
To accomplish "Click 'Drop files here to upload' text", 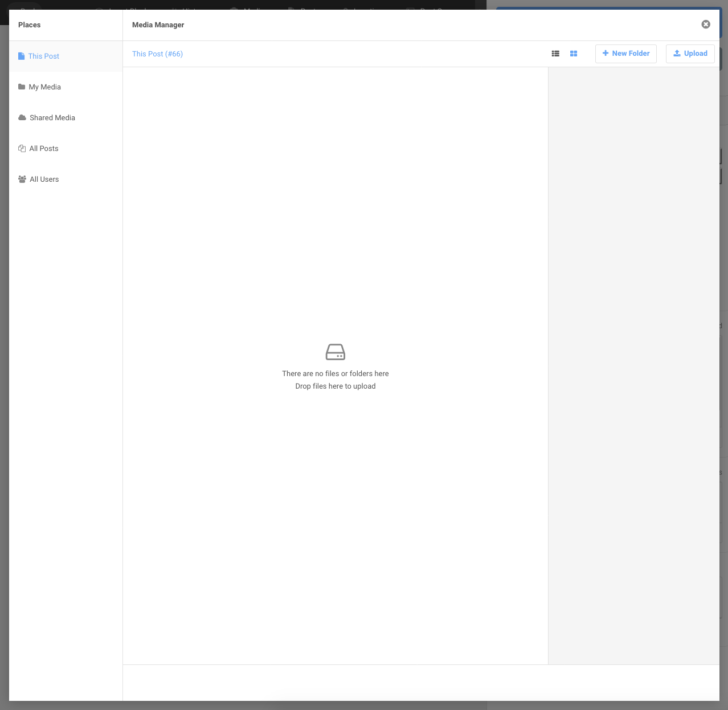I will click(x=336, y=386).
